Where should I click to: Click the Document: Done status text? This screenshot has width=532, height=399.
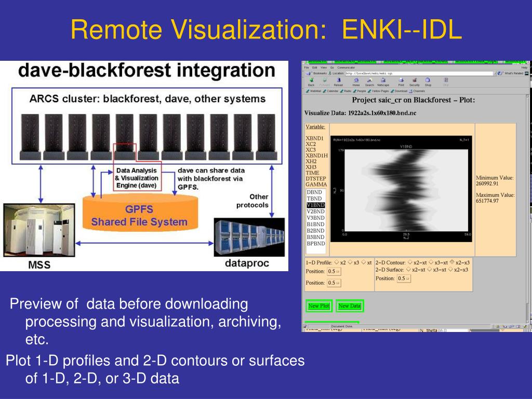pos(342,326)
